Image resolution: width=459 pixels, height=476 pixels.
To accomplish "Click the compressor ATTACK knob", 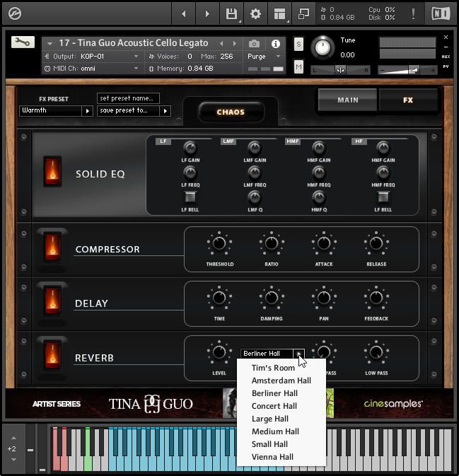I will tap(324, 243).
